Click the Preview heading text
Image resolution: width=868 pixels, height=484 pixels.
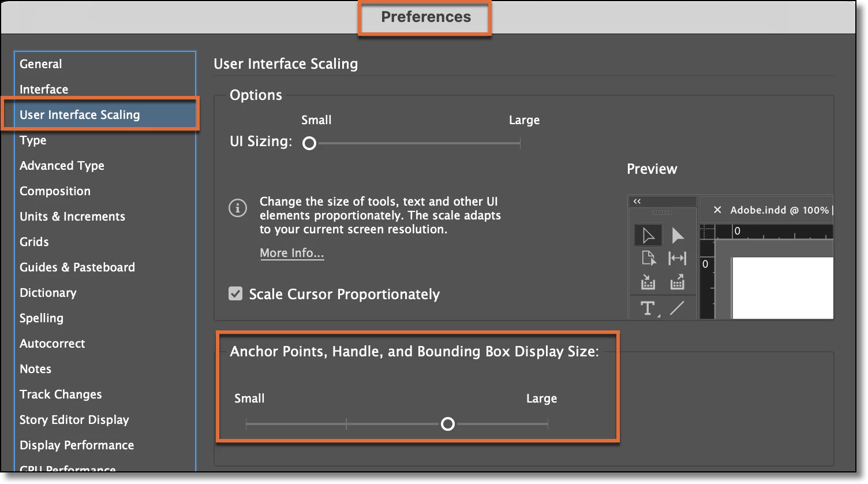coord(652,169)
